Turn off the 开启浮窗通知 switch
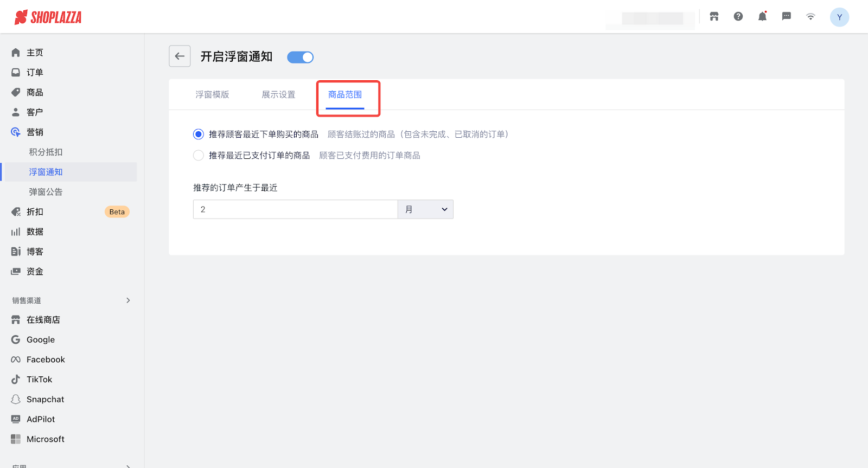The image size is (868, 468). pos(300,57)
